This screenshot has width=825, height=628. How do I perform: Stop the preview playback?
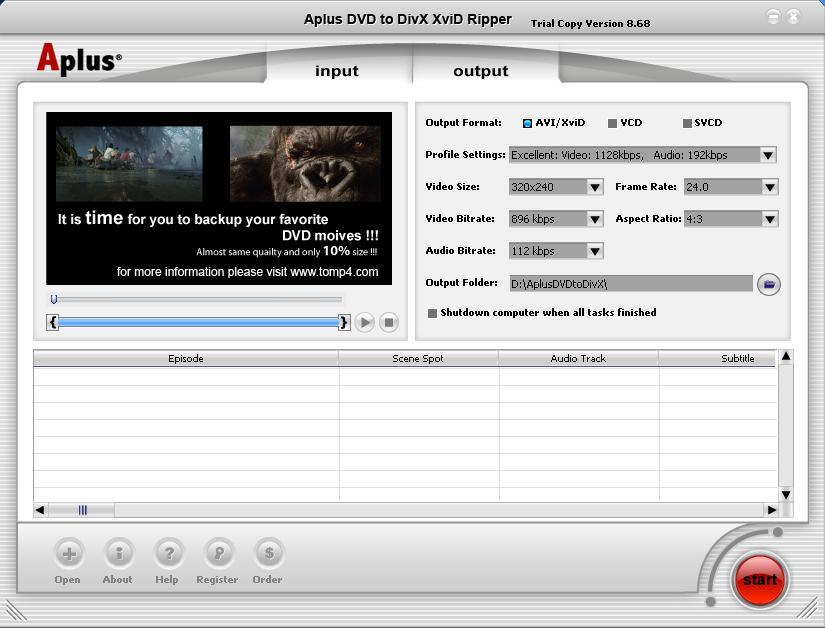pos(389,322)
